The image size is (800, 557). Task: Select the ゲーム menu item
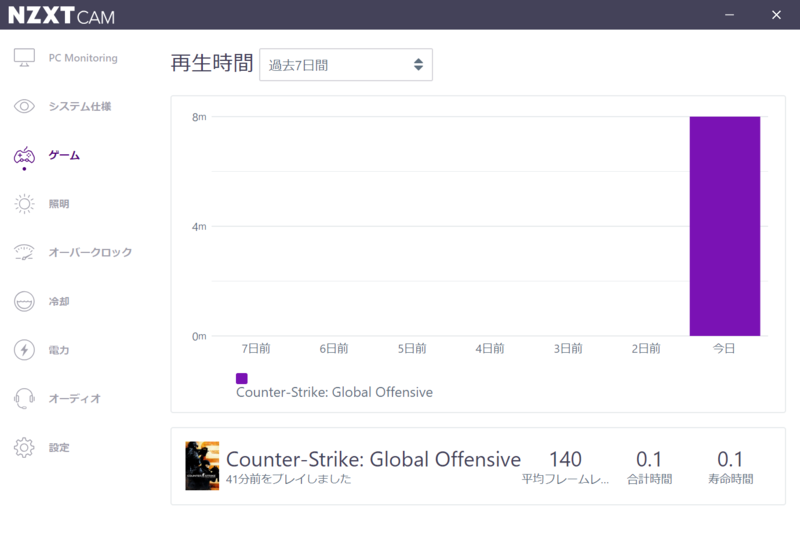coord(64,155)
